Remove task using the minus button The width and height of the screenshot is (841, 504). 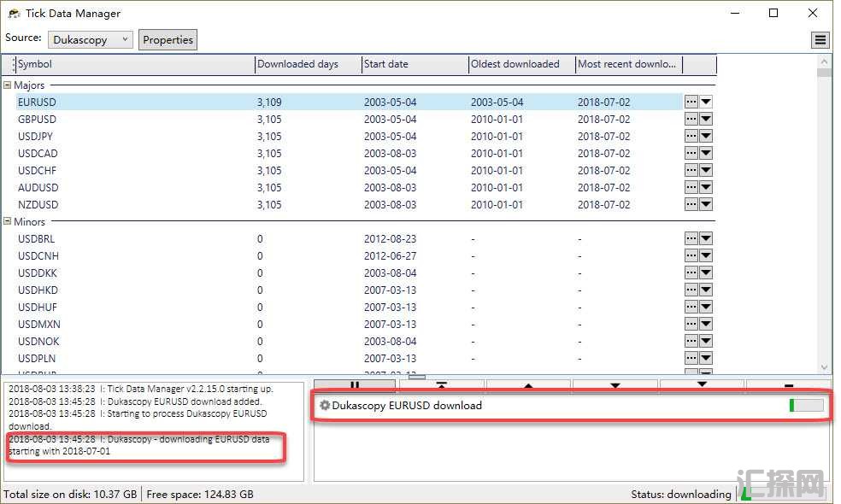(x=788, y=386)
